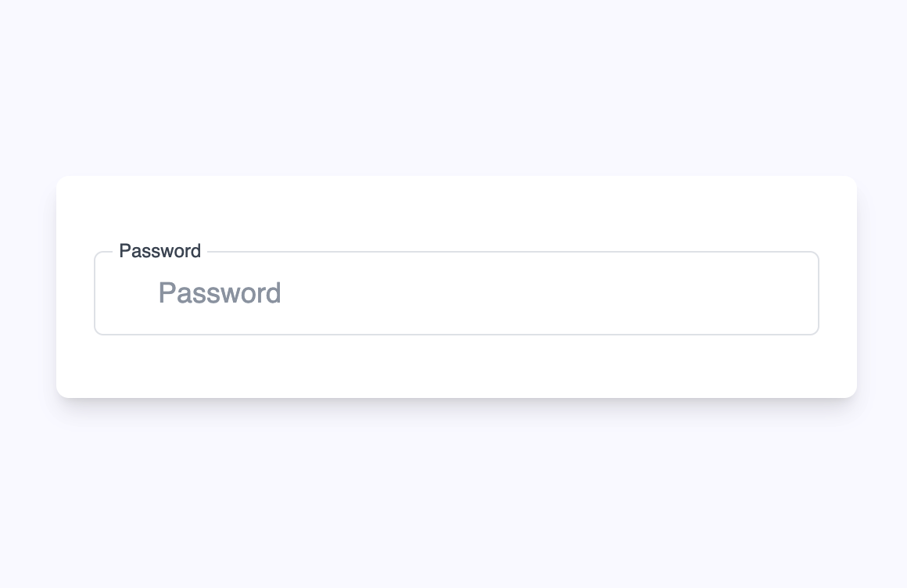907x588 pixels.
Task: Click left padding area inside Password field
Action: pos(126,293)
